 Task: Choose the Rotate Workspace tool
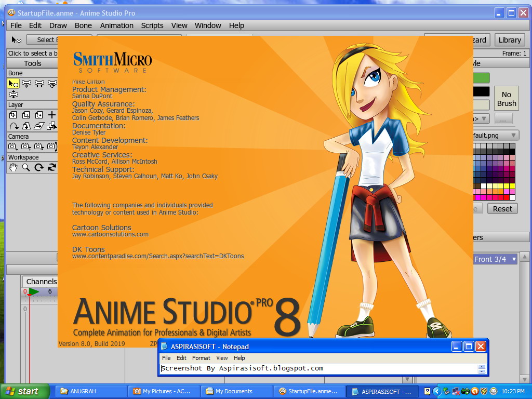point(39,167)
